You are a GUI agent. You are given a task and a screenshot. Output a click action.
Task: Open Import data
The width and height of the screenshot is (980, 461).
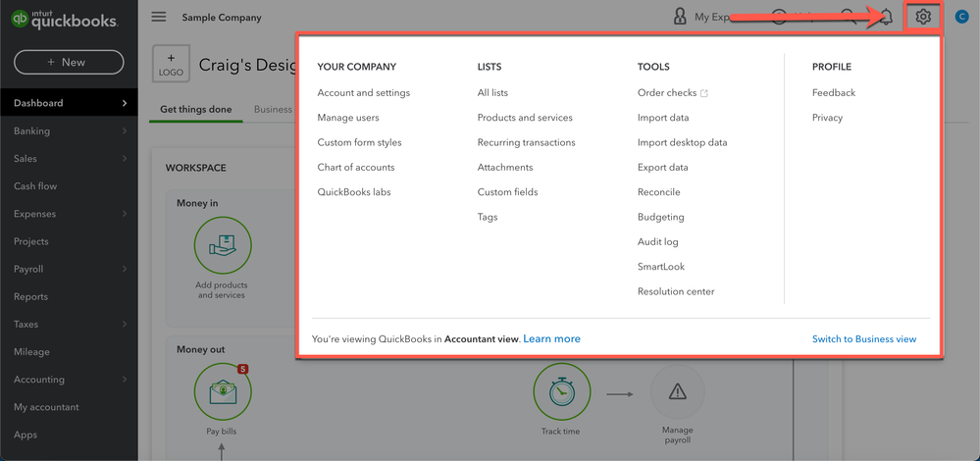coord(663,118)
